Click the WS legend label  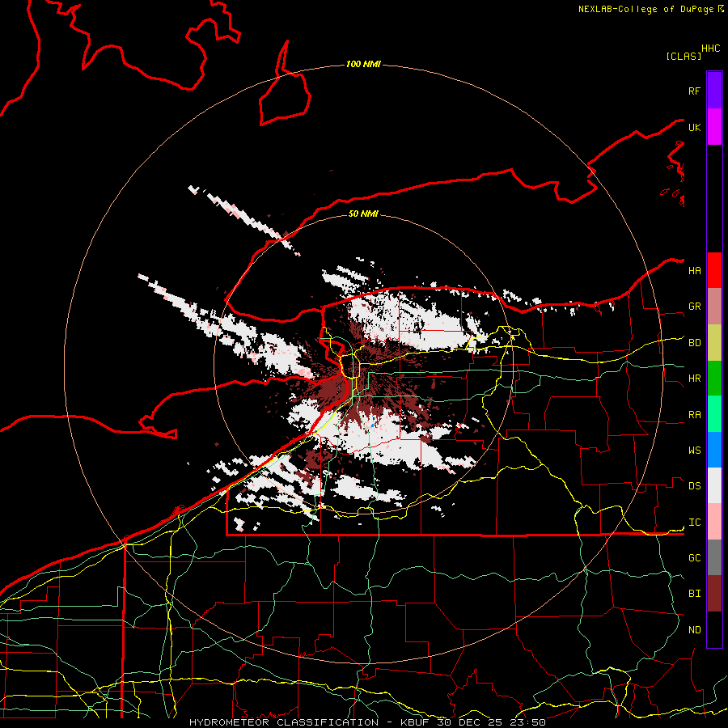(x=694, y=450)
